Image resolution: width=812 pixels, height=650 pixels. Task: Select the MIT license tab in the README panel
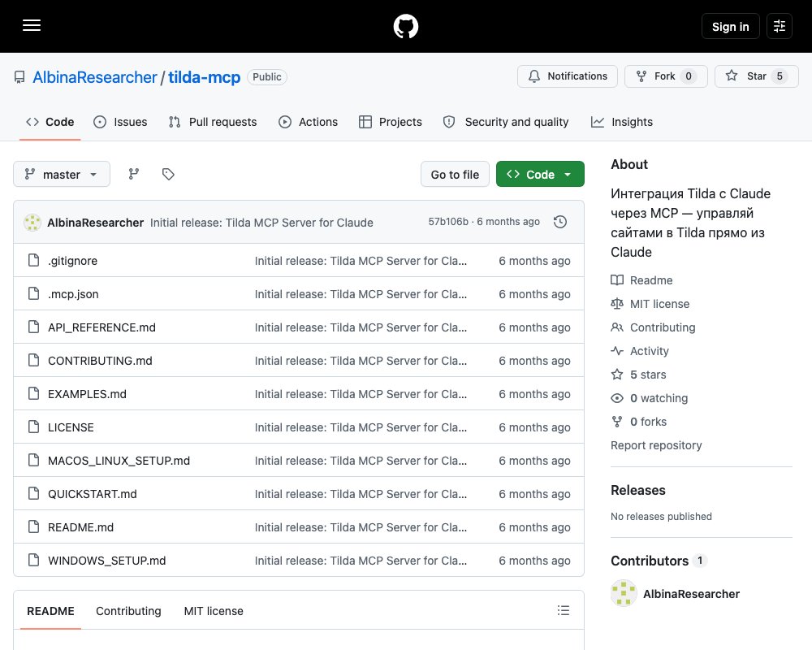214,611
